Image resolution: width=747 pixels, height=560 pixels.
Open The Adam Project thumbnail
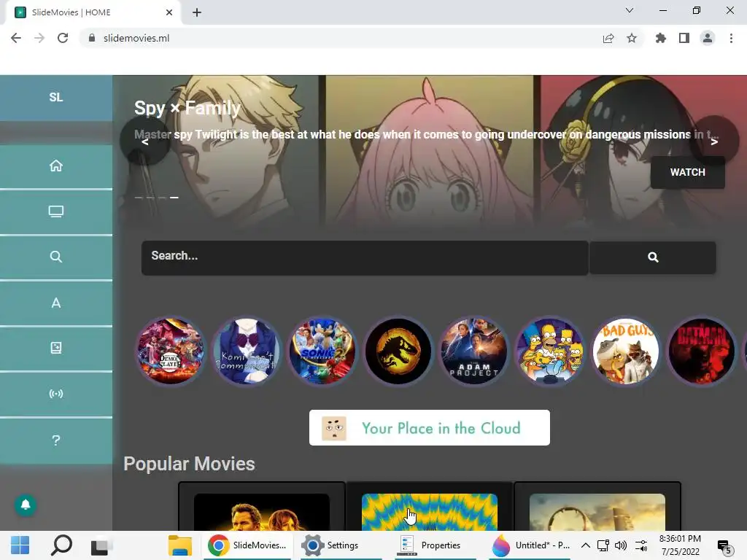click(x=474, y=351)
